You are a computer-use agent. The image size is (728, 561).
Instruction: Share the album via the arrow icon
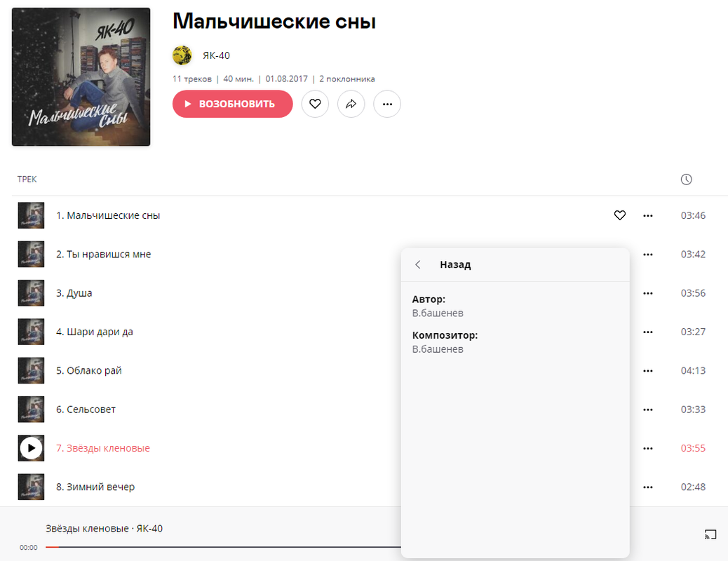351,104
